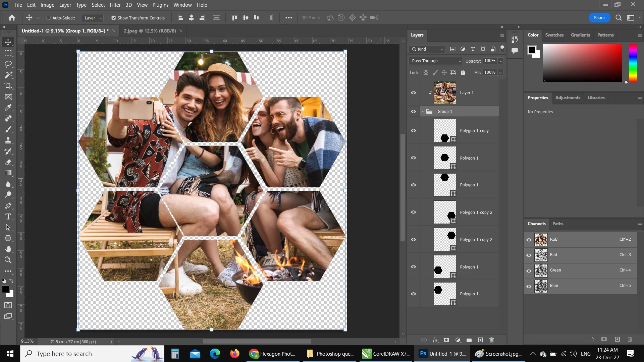Switch to the 2.jpeg document tab
This screenshot has height=362, width=644.
click(150, 31)
